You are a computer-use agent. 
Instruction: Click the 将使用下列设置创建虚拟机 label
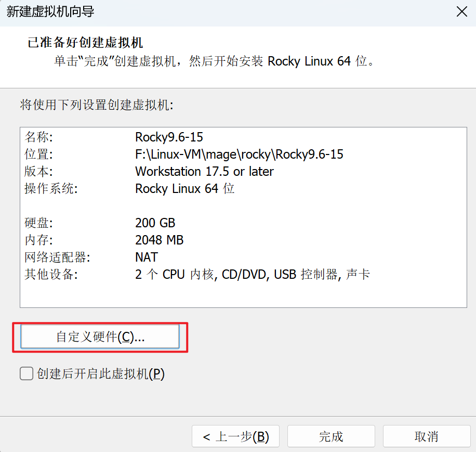97,106
